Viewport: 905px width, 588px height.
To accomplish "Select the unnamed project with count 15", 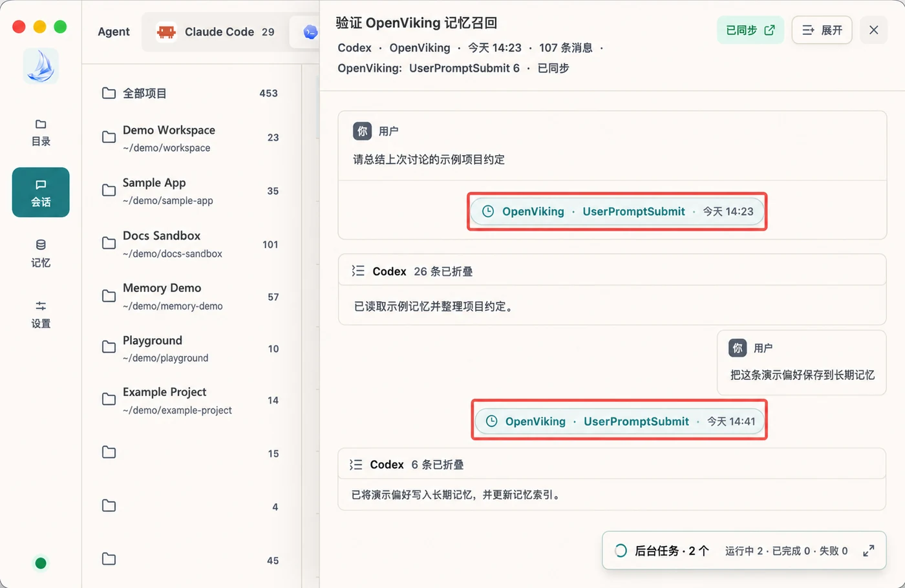I will (x=191, y=453).
